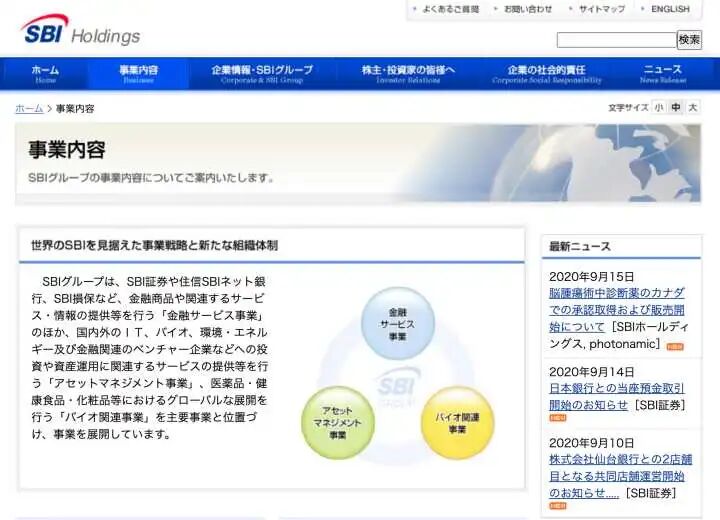Go to the ホーム Home menu tab
This screenshot has width=720, height=520.
45,74
